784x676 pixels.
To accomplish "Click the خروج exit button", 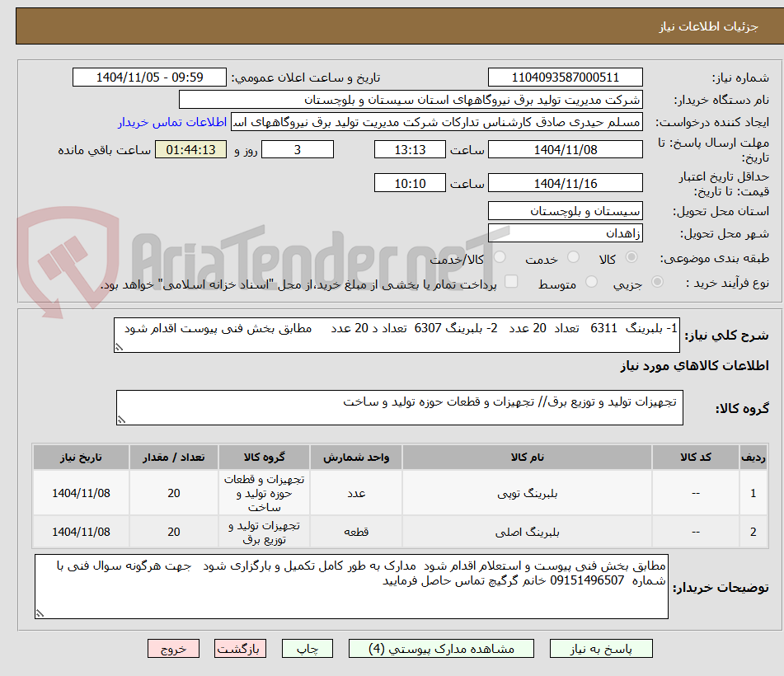I will pos(173,649).
